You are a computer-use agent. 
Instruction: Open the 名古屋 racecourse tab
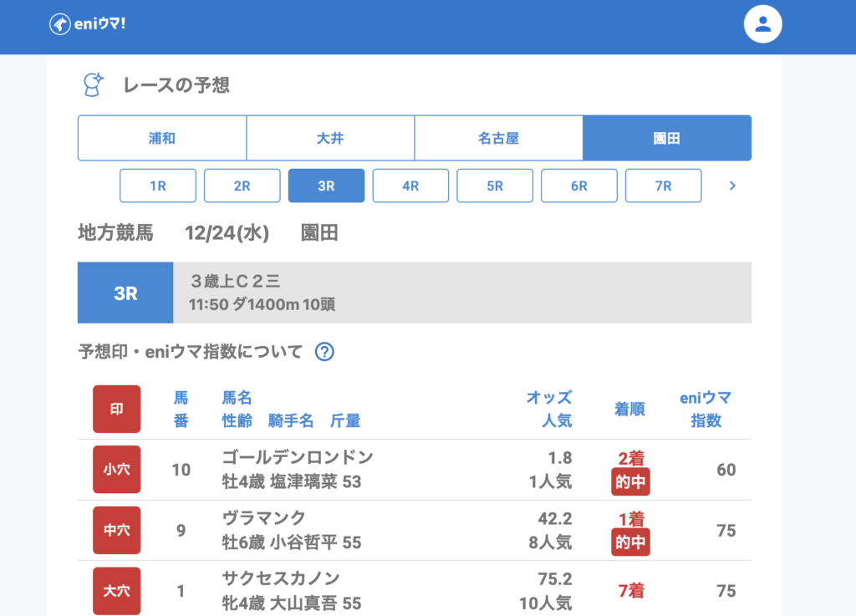click(x=498, y=138)
